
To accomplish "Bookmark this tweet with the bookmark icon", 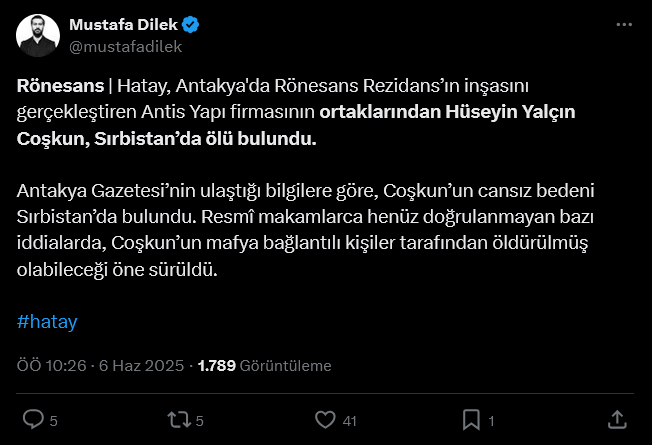I will pyautogui.click(x=471, y=419).
